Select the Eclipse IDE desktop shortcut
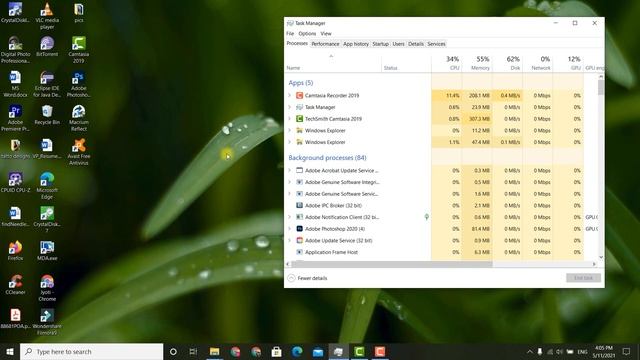640x360 pixels. click(x=47, y=84)
